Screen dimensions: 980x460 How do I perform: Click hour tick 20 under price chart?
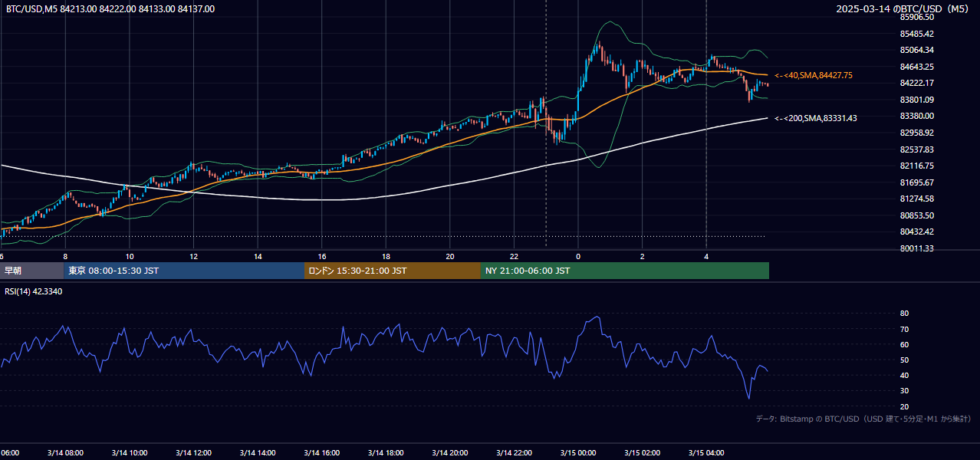[x=450, y=256]
